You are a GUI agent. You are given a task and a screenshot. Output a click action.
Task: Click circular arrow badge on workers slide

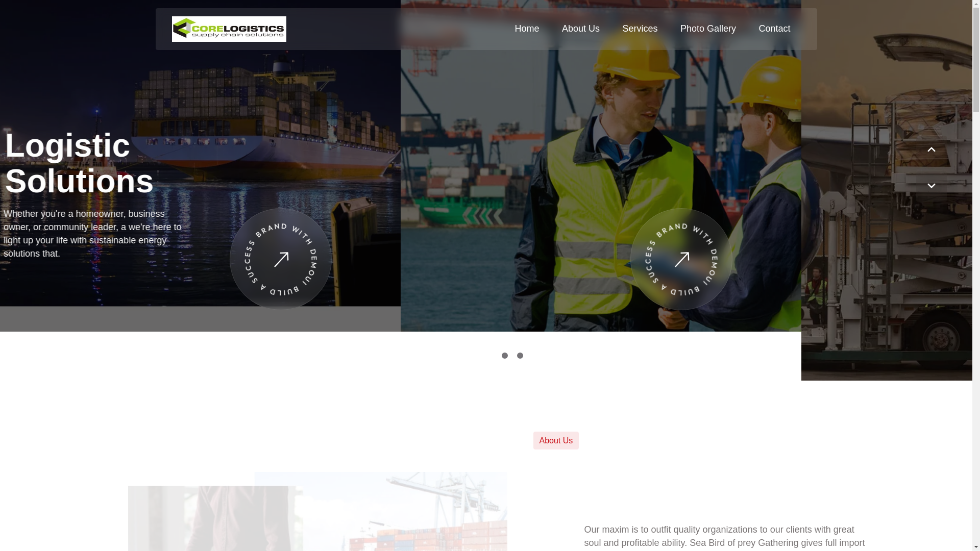pyautogui.click(x=681, y=259)
